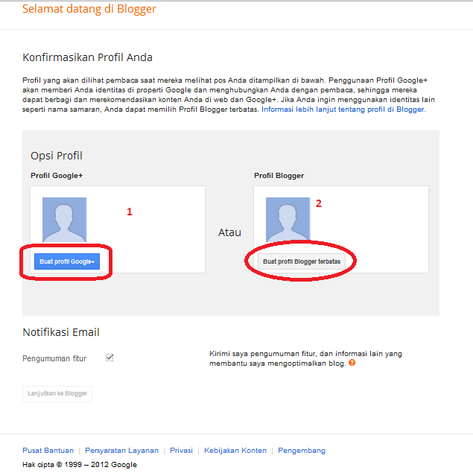Image resolution: width=473 pixels, height=476 pixels.
Task: Click the 'Lanjutkan ke Blogger' button
Action: (57, 394)
